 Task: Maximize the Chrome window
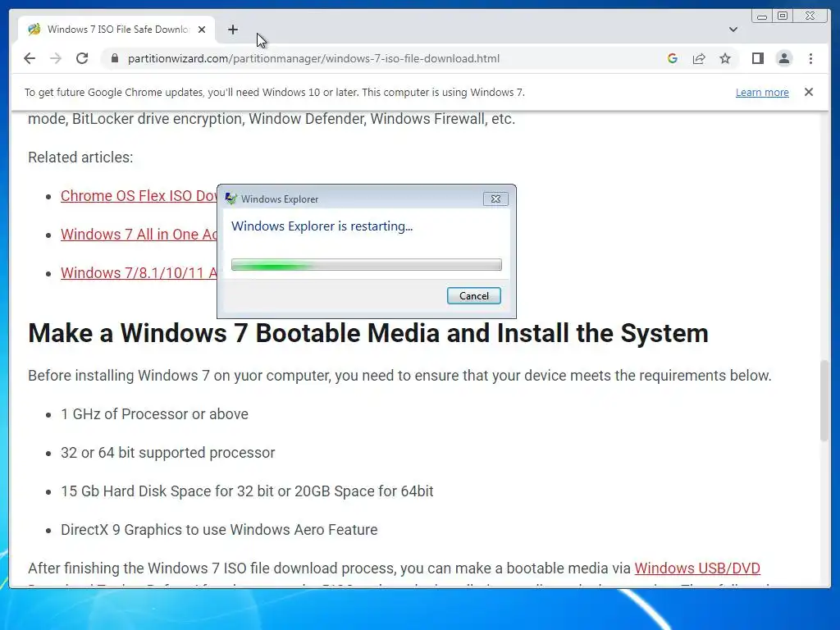(782, 16)
